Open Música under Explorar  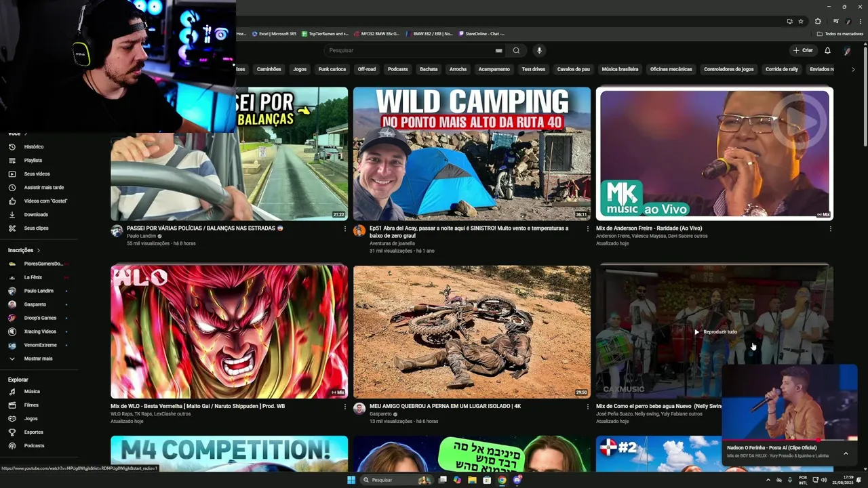point(32,391)
